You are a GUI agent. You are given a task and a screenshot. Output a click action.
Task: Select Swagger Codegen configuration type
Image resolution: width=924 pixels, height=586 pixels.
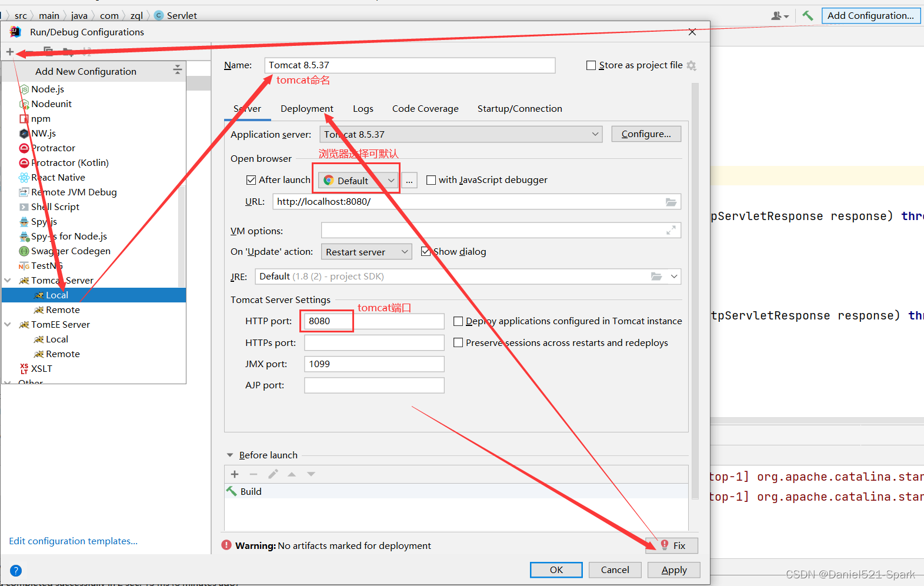point(71,251)
